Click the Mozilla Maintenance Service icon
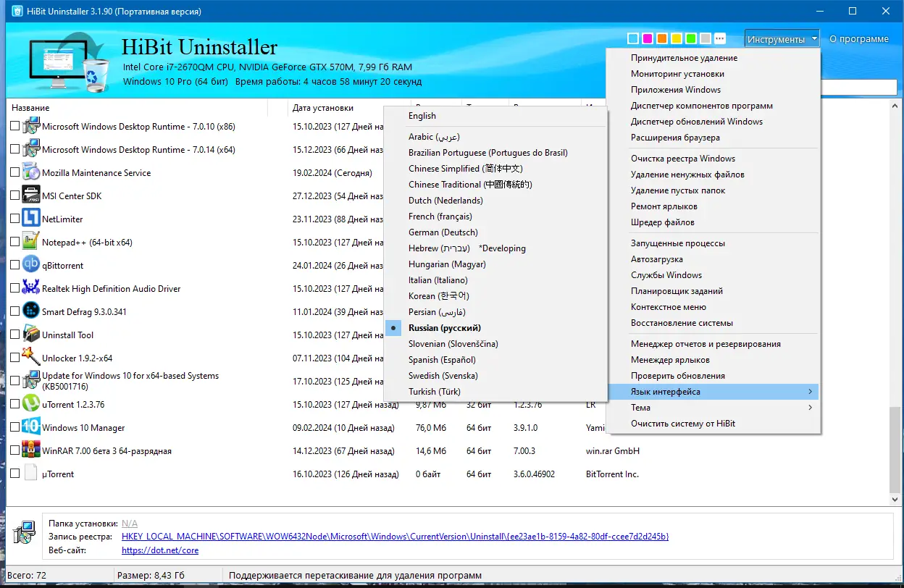904x588 pixels. tap(30, 172)
